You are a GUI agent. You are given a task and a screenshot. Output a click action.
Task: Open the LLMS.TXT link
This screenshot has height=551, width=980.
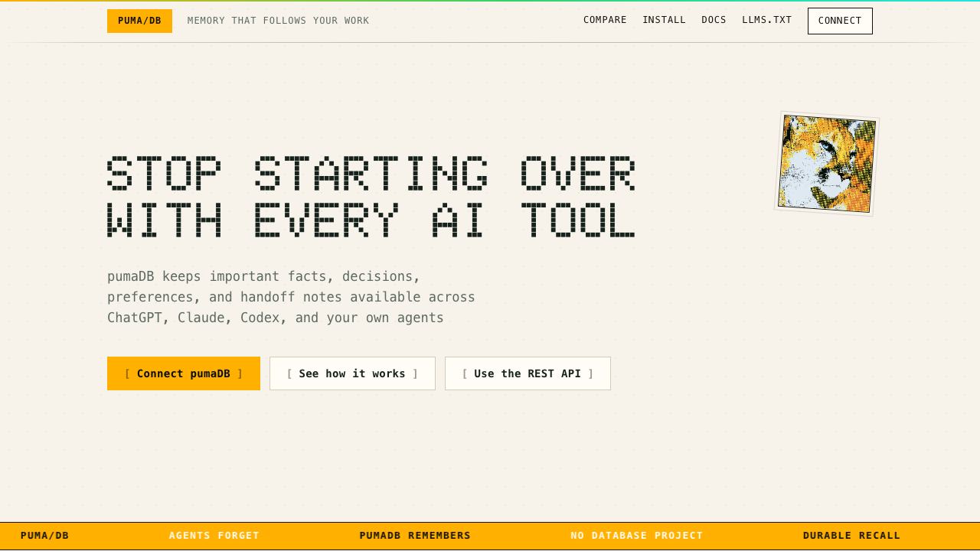pyautogui.click(x=766, y=20)
